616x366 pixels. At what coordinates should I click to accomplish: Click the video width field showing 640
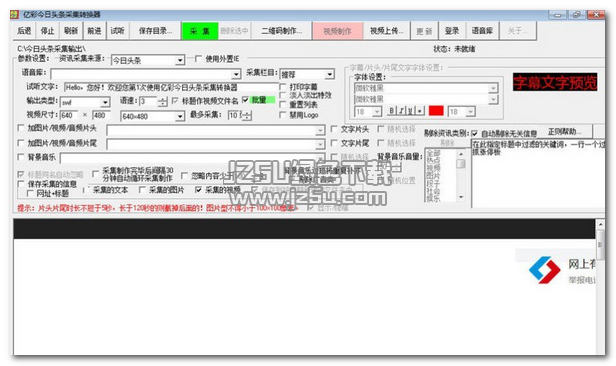tap(70, 115)
